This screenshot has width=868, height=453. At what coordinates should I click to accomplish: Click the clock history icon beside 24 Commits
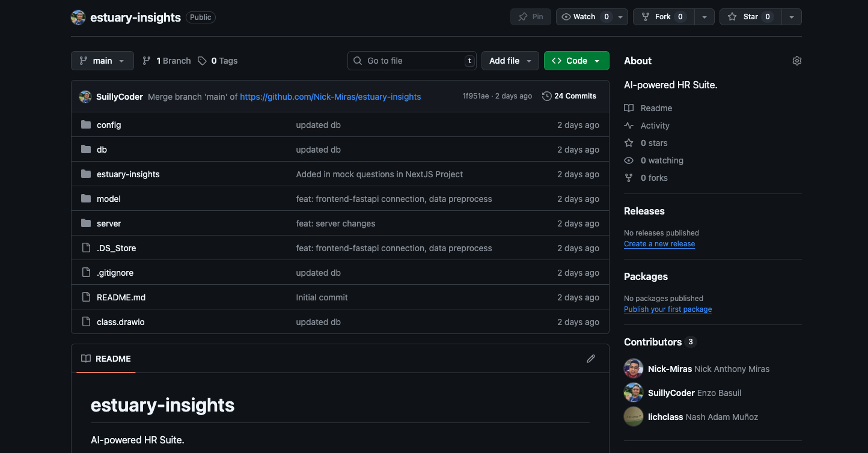pyautogui.click(x=546, y=96)
